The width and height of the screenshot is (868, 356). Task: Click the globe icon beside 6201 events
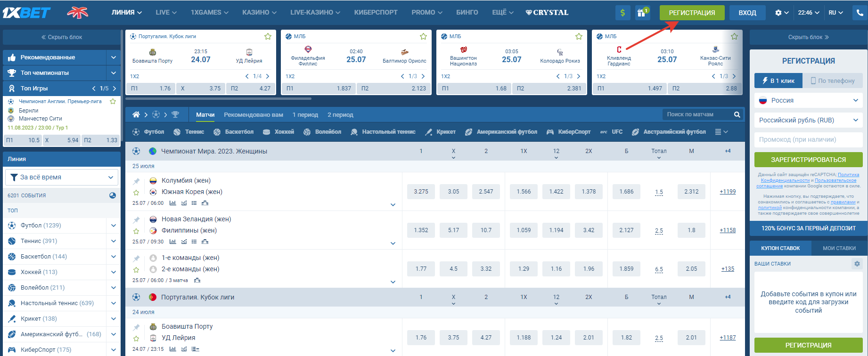coord(113,195)
